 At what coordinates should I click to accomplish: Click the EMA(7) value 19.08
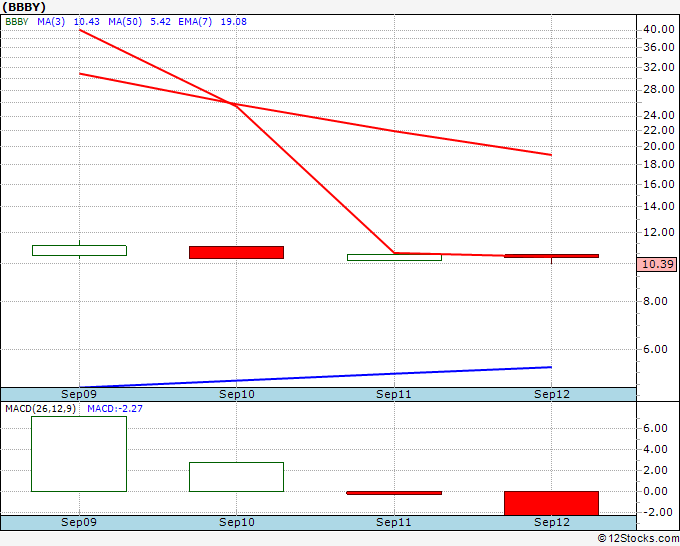click(233, 22)
